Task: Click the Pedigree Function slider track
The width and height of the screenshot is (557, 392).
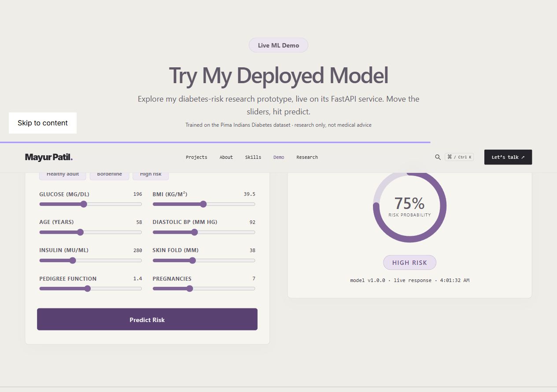Action: [x=91, y=289]
